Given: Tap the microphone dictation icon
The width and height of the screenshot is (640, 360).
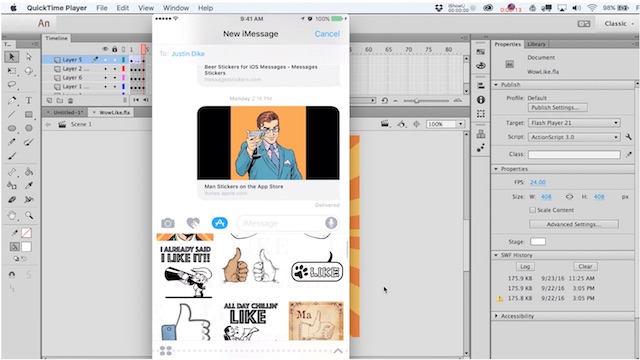Looking at the screenshot, I should coord(331,223).
